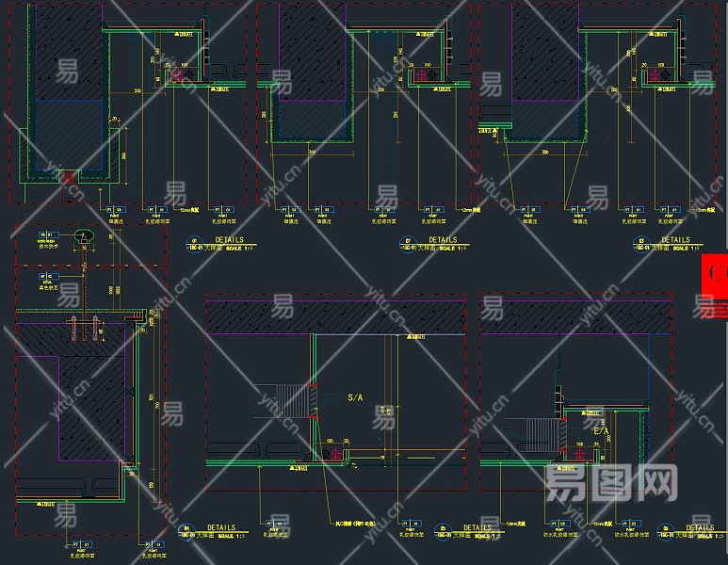
Task: Select the DETAILS title of drawing 06
Action: tap(700, 527)
